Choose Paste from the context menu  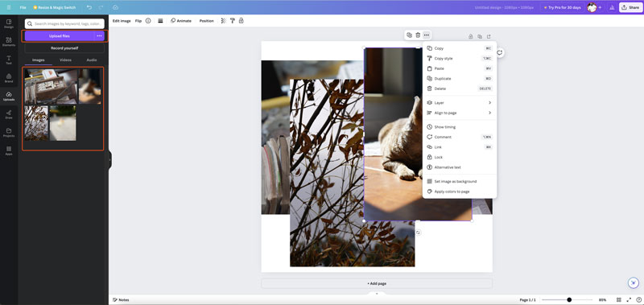pyautogui.click(x=460, y=68)
